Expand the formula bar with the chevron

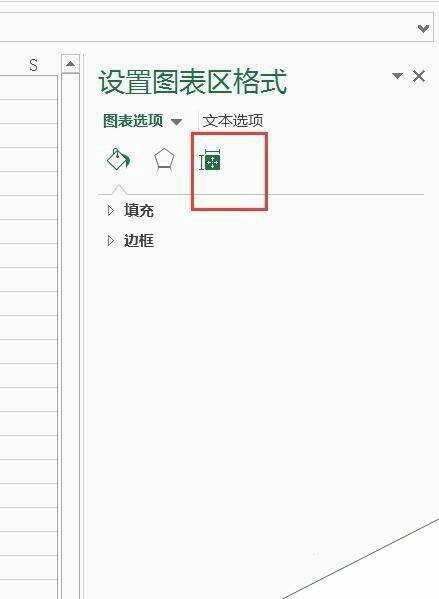[x=423, y=28]
